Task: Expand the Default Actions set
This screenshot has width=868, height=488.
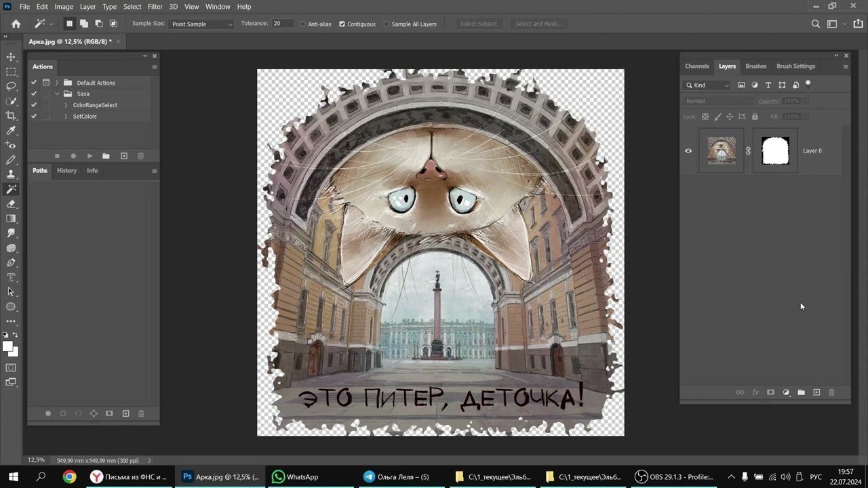Action: point(57,83)
